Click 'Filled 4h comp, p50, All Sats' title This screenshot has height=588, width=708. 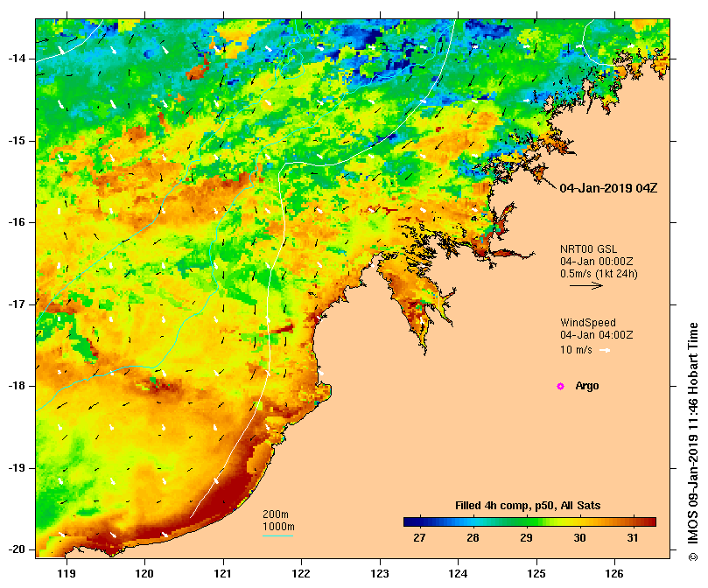pos(528,506)
